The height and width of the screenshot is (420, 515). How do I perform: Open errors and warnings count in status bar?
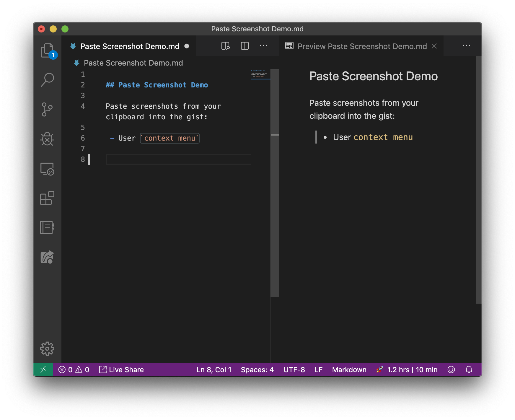(74, 370)
